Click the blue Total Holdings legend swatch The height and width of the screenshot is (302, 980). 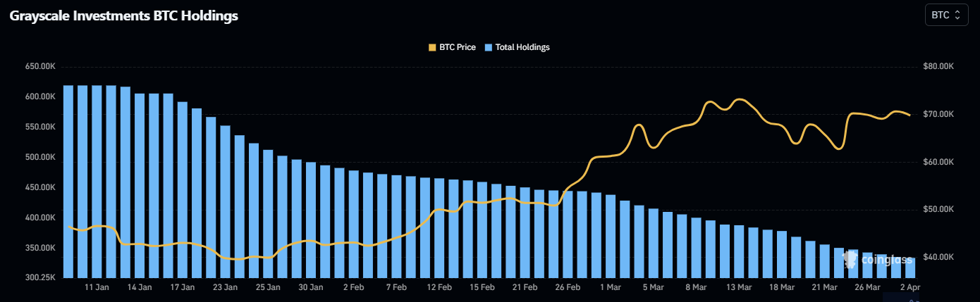[x=489, y=47]
